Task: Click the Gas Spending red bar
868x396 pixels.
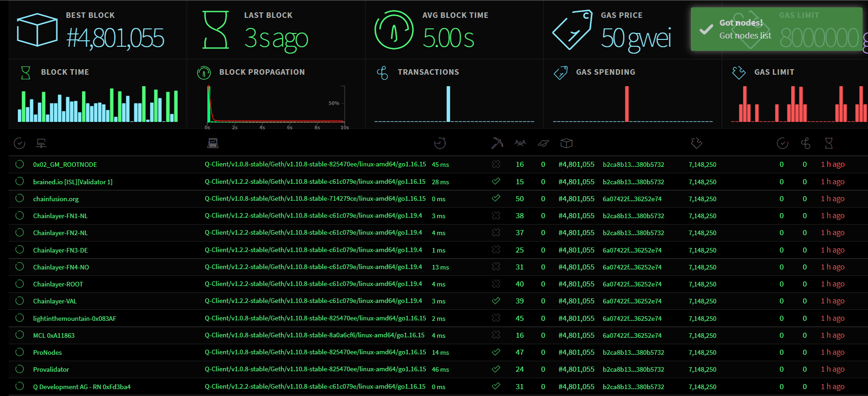Action: tap(627, 104)
